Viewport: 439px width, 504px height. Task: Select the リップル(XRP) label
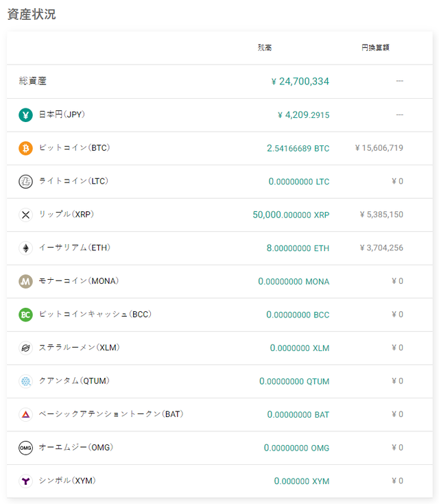(67, 215)
